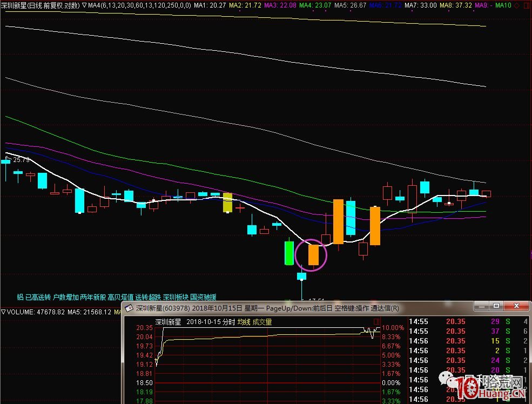Screen dimensions: 532x404
Task: Click the 20.35 price axis label
Action: tap(145, 328)
